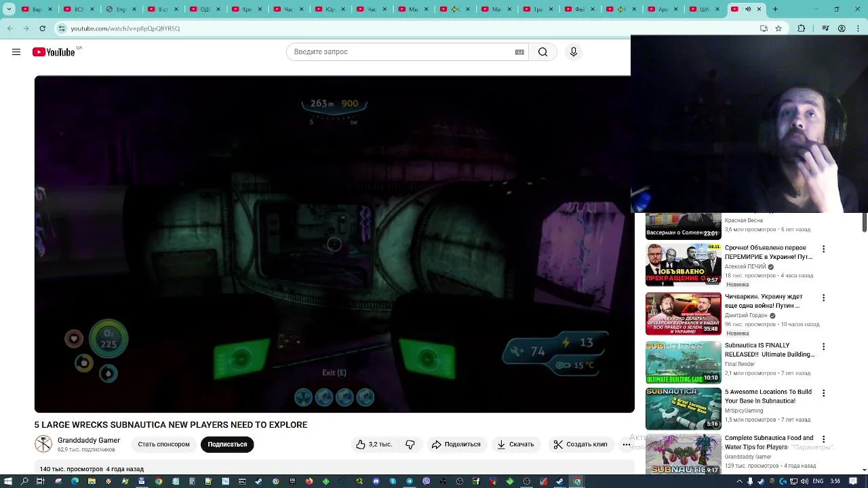Click the video title '5 LARGE WRECKS SUBNAUTICA'

[x=171, y=425]
